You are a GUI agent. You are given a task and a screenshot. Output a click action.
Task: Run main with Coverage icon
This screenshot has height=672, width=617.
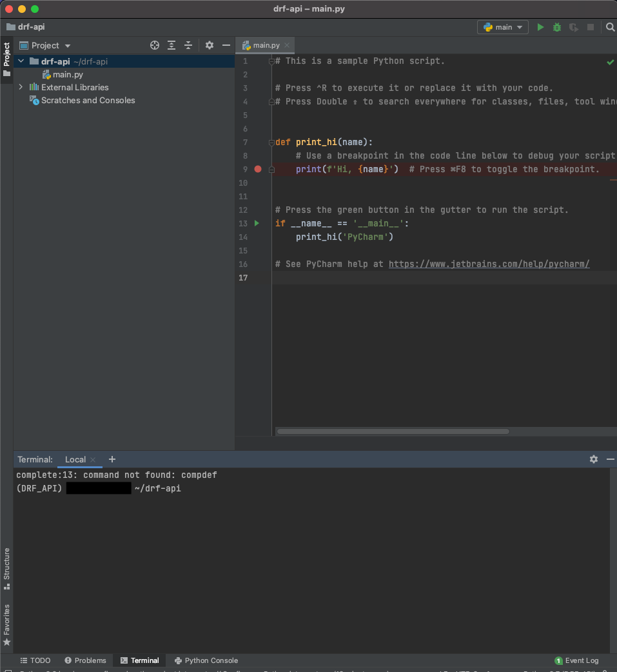[573, 26]
